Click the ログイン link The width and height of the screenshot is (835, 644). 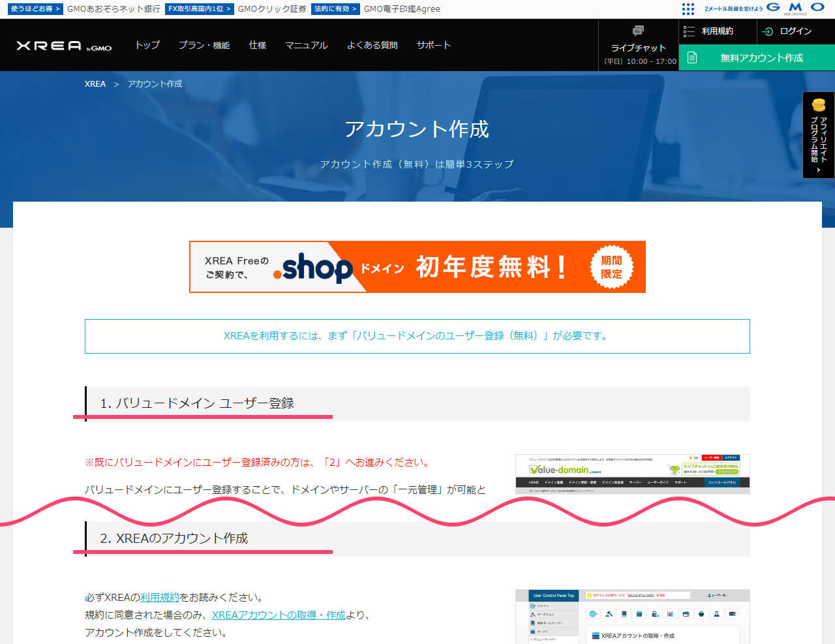(796, 31)
